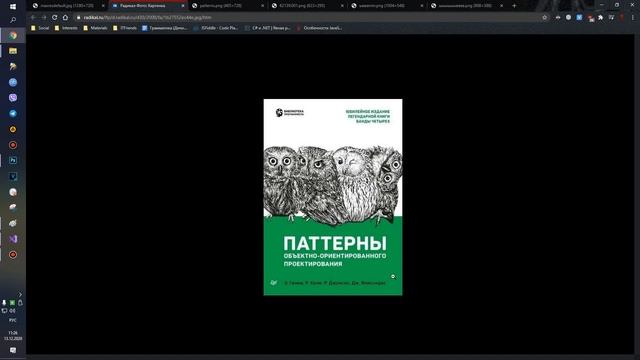
Task: Bookmark this page with the star
Action: click(x=544, y=18)
